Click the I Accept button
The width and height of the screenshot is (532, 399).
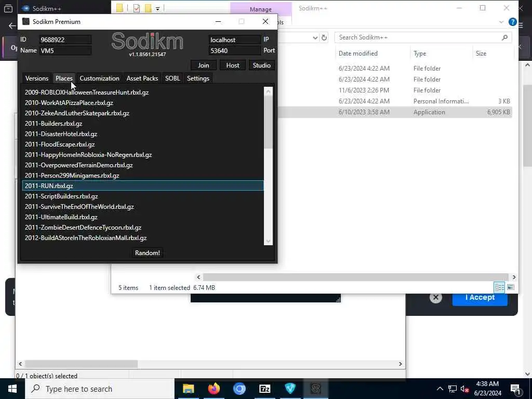pyautogui.click(x=480, y=298)
